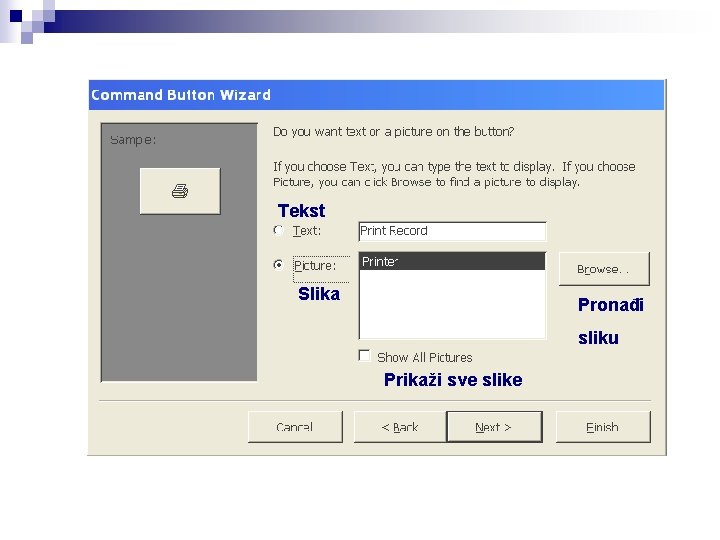The image size is (720, 540).
Task: Cancel the Command Button Wizard
Action: tap(295, 427)
